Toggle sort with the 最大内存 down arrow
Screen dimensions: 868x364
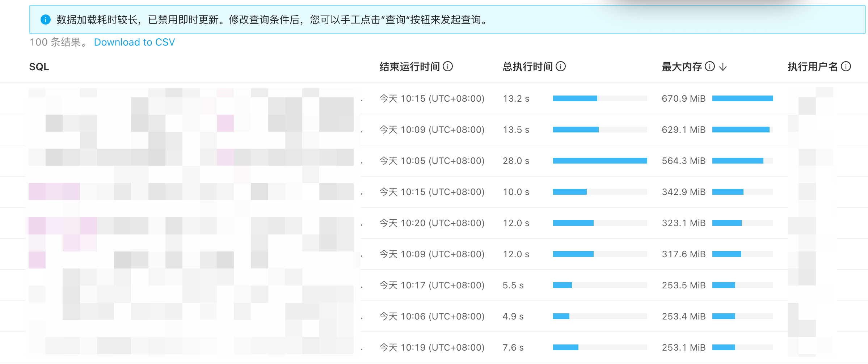coord(723,67)
